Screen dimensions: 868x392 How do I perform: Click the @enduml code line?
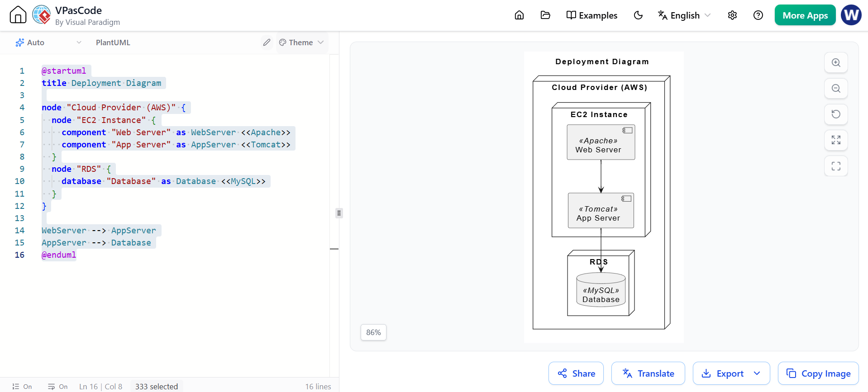click(59, 255)
